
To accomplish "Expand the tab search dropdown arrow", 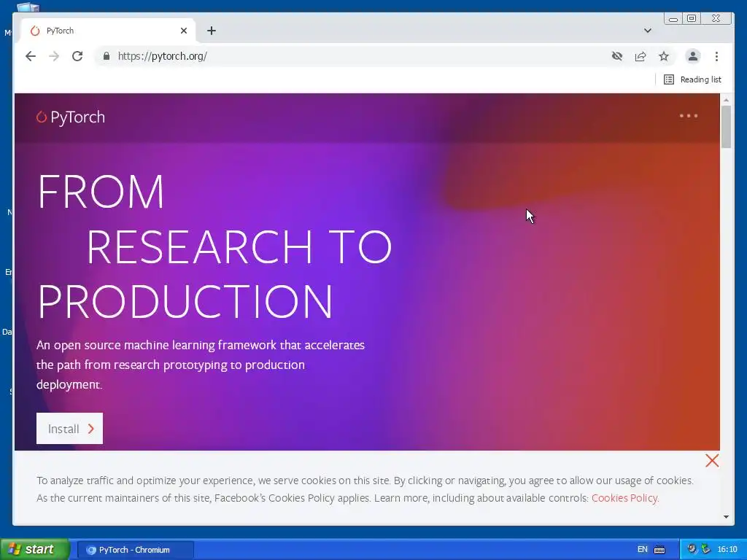I will (648, 31).
